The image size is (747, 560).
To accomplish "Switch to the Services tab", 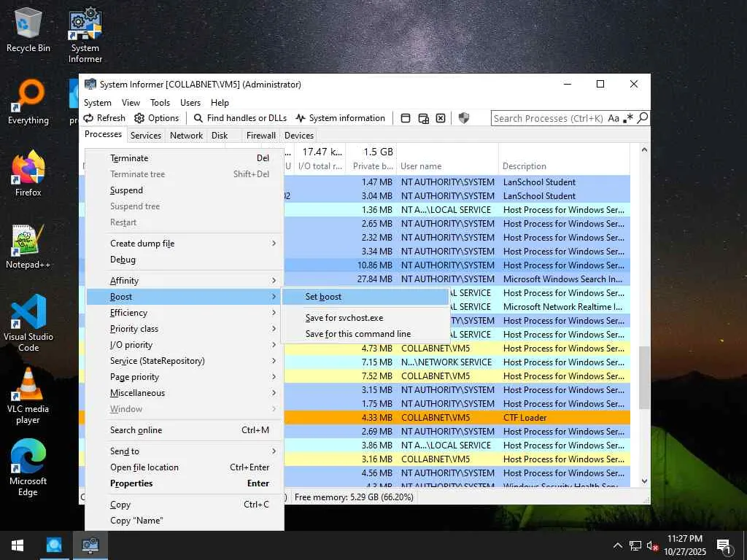I will (x=146, y=135).
